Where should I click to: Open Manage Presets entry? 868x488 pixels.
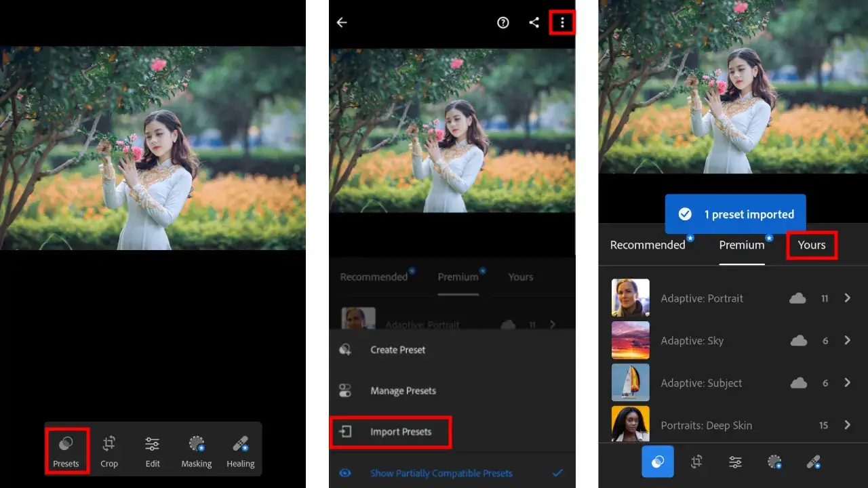pyautogui.click(x=403, y=390)
